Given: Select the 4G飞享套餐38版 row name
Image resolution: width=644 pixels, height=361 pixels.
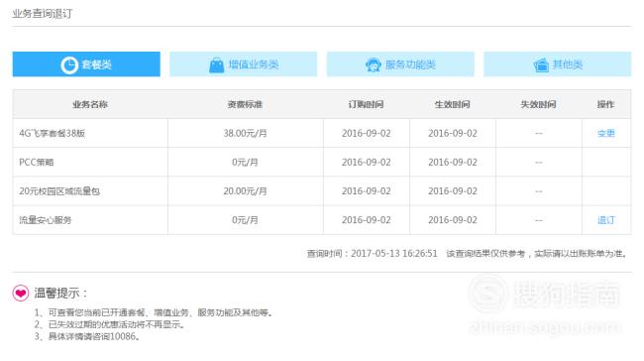Looking at the screenshot, I should tap(53, 133).
